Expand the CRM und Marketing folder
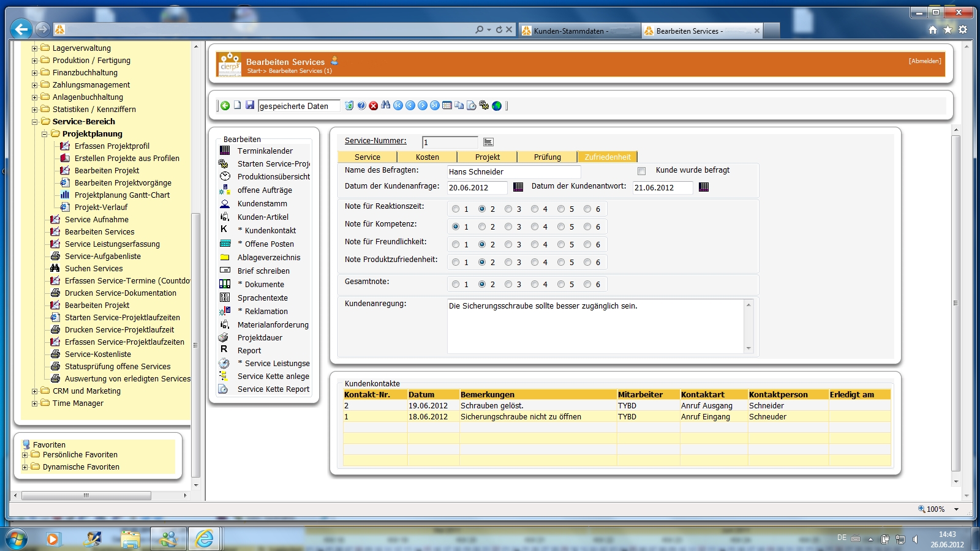This screenshot has height=551, width=980. coord(35,391)
